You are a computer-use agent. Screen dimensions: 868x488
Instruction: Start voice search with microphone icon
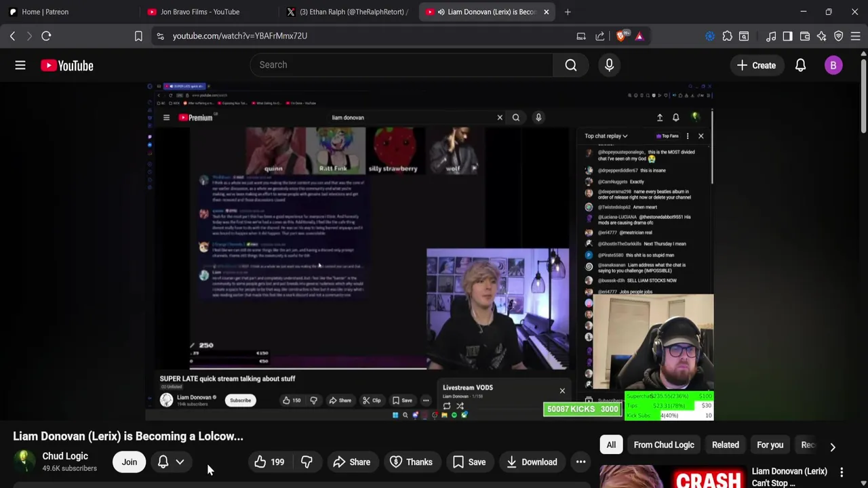(609, 65)
